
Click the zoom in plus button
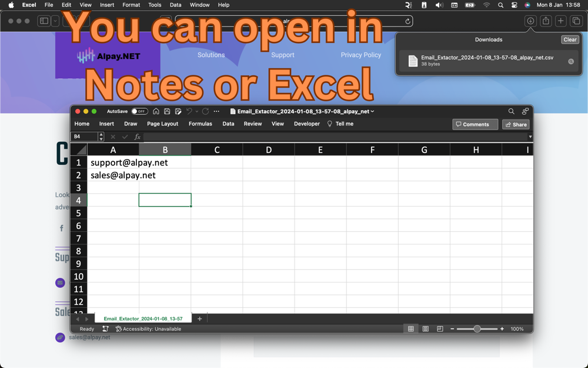tap(502, 329)
